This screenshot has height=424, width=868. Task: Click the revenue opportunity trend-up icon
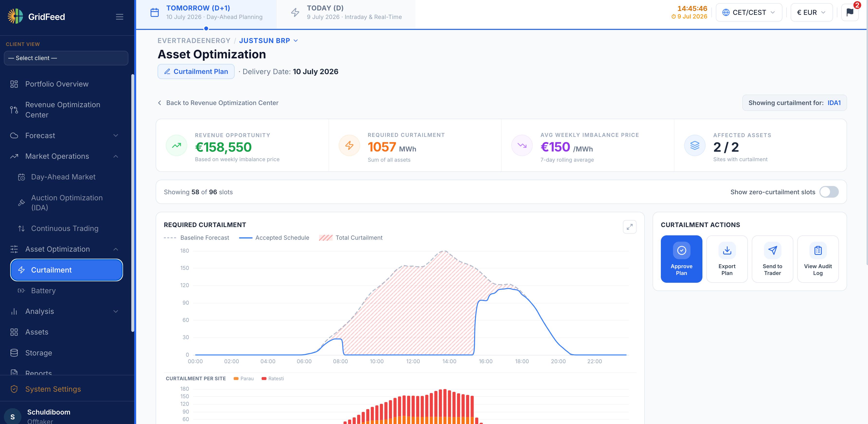click(176, 146)
